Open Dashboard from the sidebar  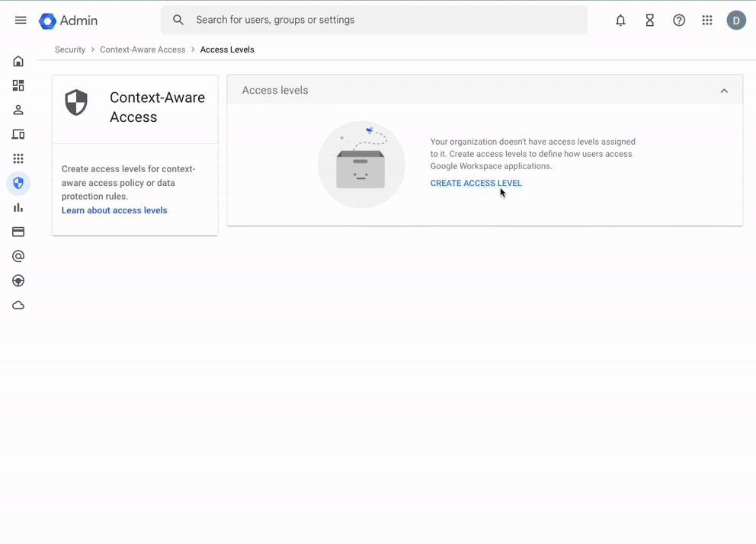coord(18,85)
